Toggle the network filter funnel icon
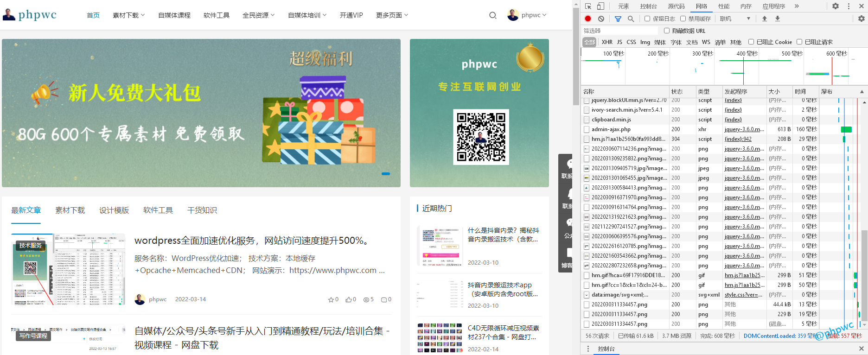 [618, 19]
